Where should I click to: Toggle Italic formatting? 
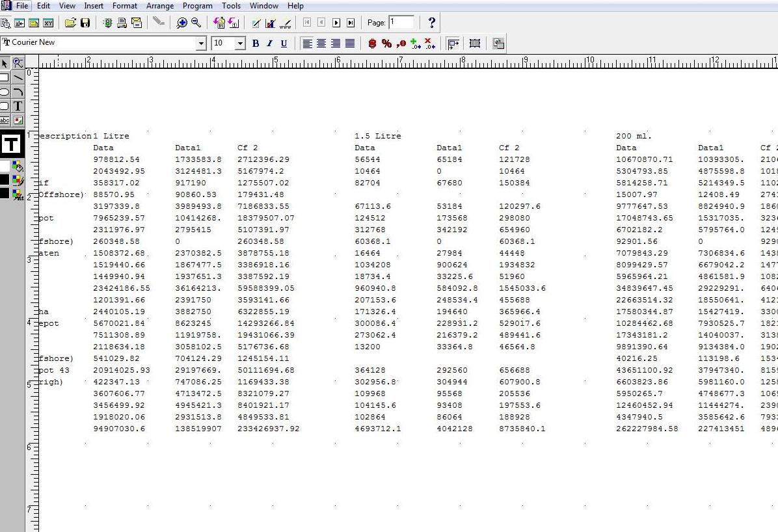click(x=269, y=44)
